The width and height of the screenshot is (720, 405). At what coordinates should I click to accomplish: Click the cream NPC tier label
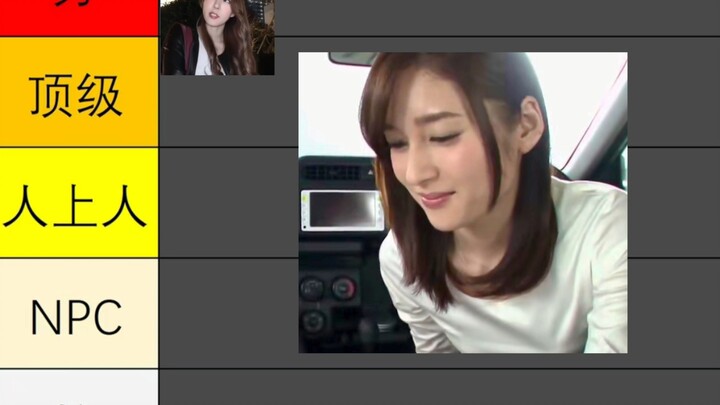tap(78, 314)
